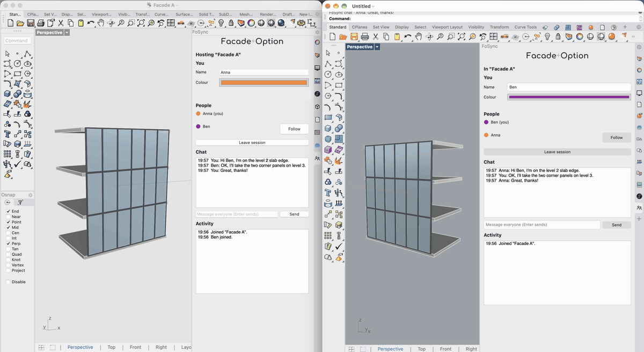The height and width of the screenshot is (352, 644).
Task: Click Follow next to Ben in Facade A window
Action: [x=294, y=129]
